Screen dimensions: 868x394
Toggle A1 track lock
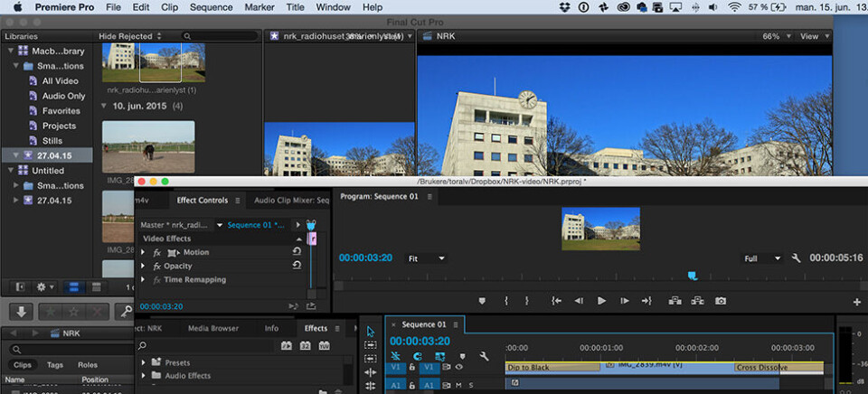tap(411, 385)
